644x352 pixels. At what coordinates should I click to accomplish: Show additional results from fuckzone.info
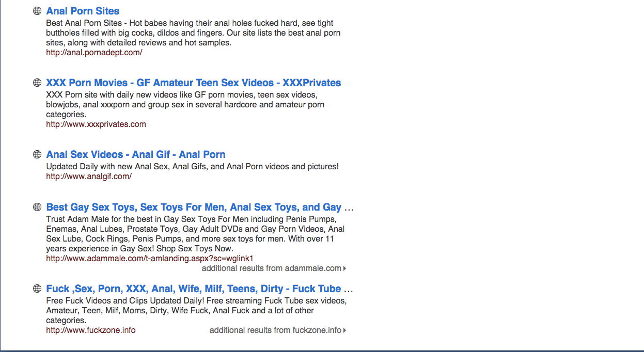278,330
